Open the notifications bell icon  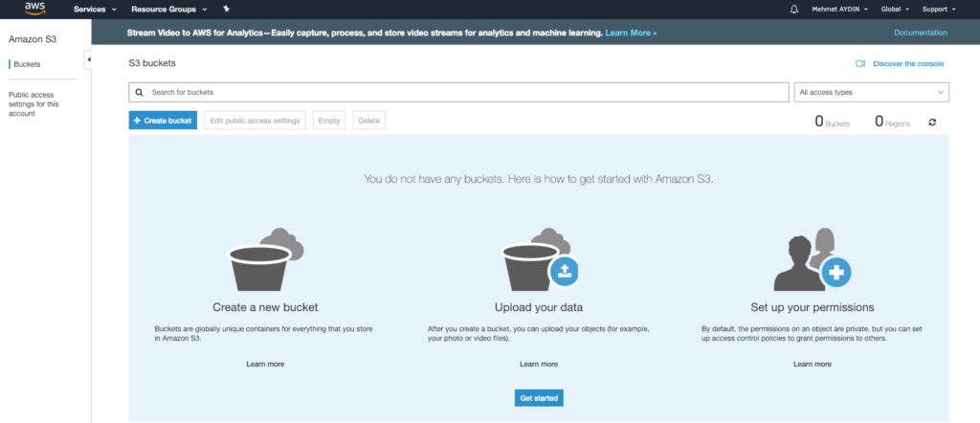point(794,10)
